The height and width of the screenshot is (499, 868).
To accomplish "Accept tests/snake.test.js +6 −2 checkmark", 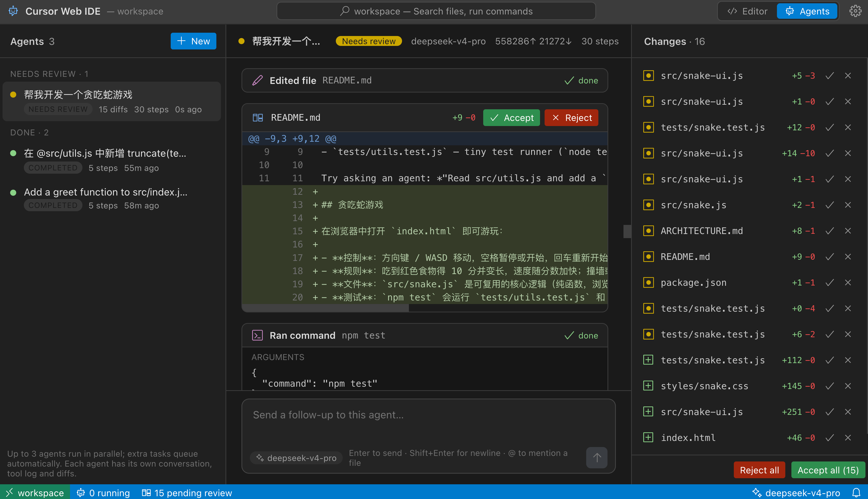I will pos(830,334).
